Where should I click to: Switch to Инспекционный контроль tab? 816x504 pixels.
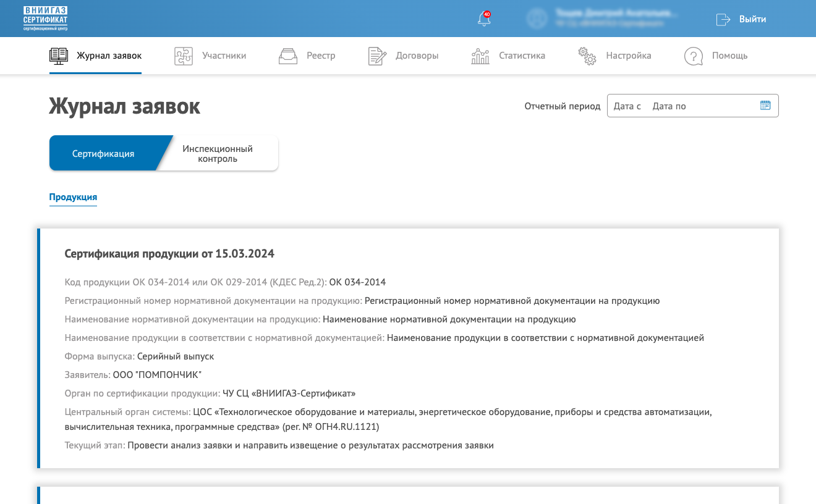pyautogui.click(x=218, y=154)
